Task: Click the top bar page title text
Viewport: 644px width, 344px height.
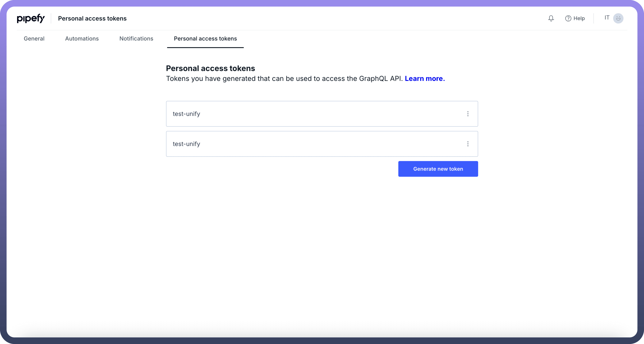Action: 92,19
